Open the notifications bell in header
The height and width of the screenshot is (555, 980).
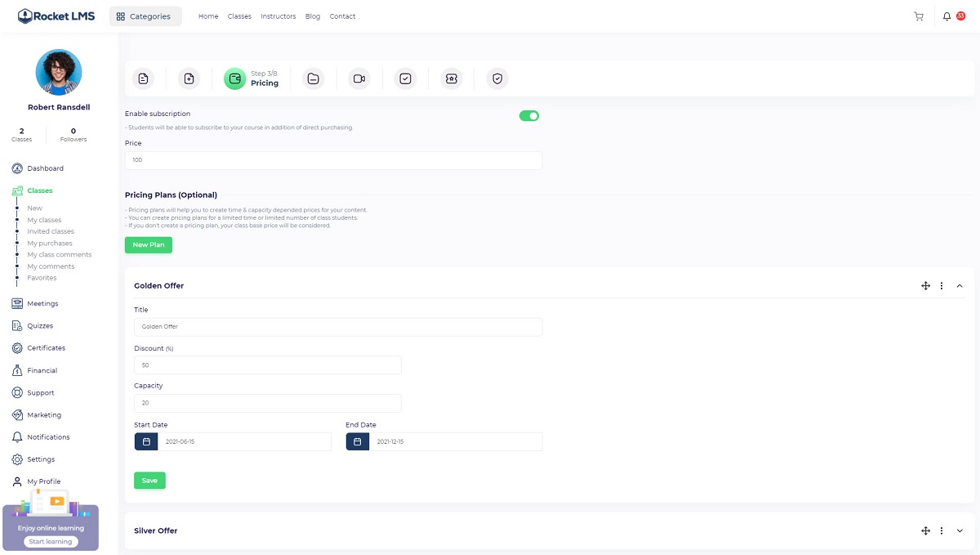tap(947, 16)
